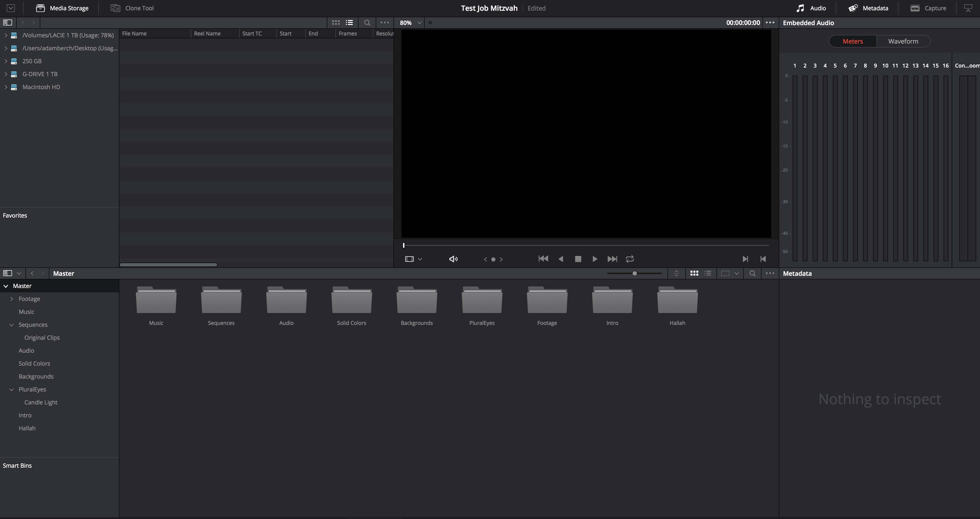Toggle the Media Storage panel
The image size is (980, 519).
[62, 8]
